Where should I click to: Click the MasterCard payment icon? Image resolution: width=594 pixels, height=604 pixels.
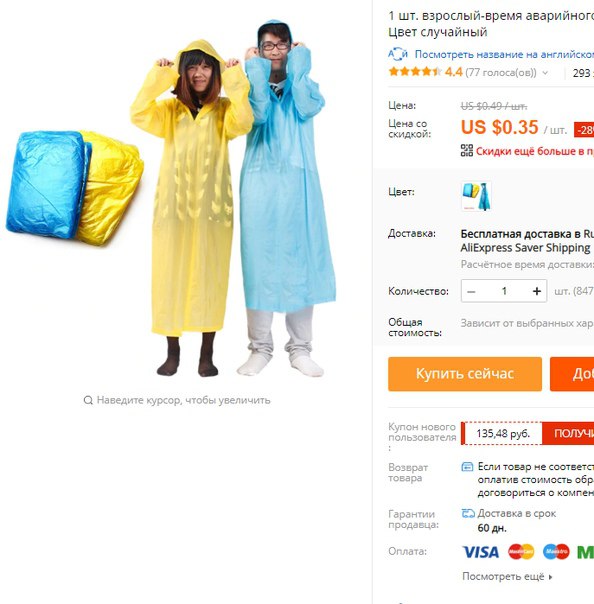(521, 552)
